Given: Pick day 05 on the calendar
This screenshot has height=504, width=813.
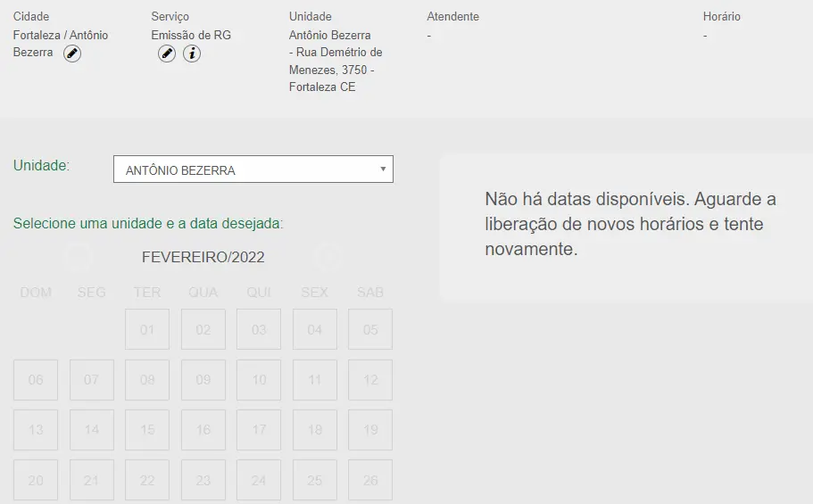Looking at the screenshot, I should pos(370,329).
